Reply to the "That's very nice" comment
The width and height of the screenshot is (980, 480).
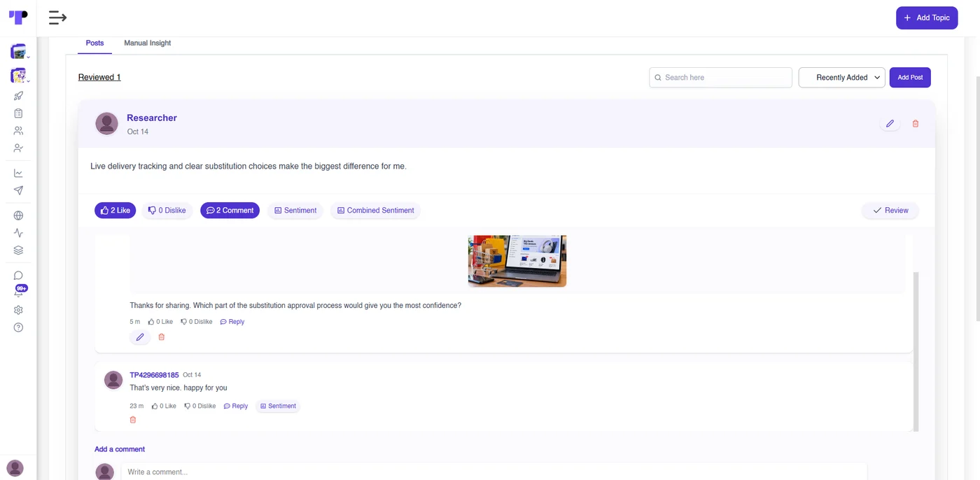pos(236,406)
